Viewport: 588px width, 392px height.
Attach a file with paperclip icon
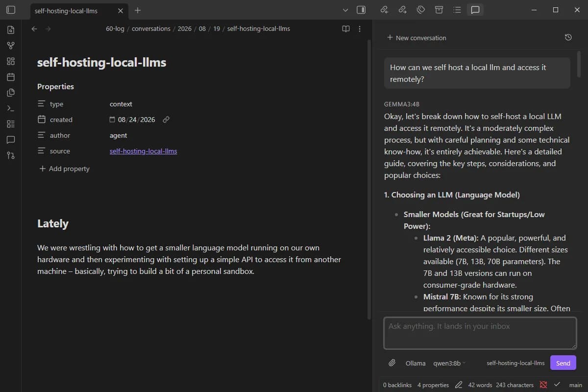coord(392,363)
